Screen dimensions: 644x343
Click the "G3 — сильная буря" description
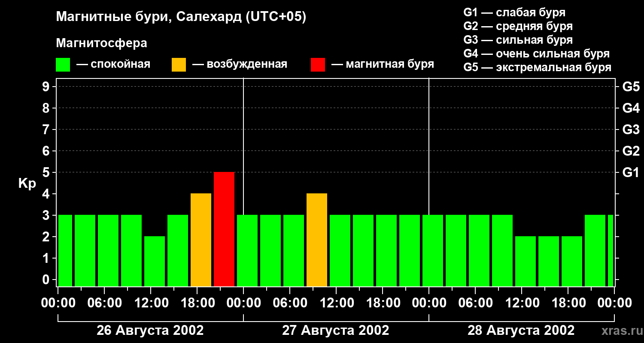pyautogui.click(x=518, y=40)
